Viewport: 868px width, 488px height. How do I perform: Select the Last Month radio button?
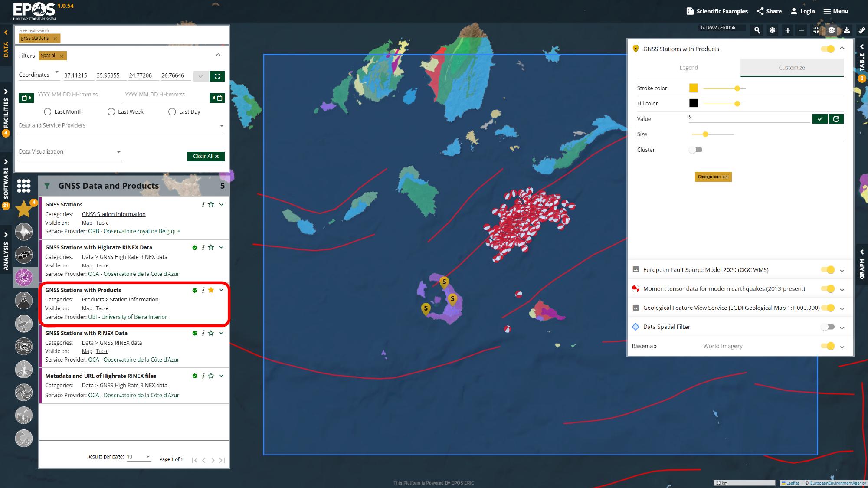coord(47,111)
